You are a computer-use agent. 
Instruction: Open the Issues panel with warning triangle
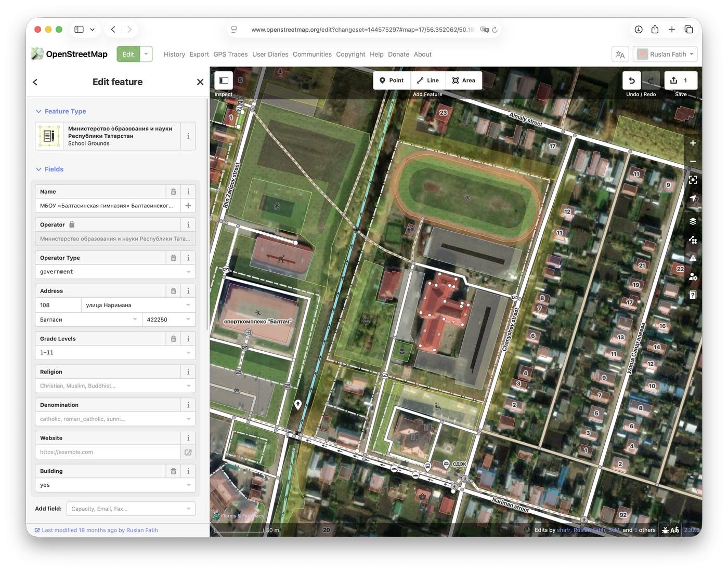point(693,258)
